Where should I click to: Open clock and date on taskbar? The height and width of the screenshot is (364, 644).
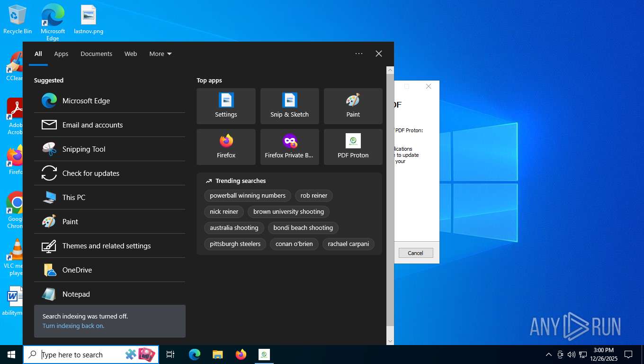603,355
